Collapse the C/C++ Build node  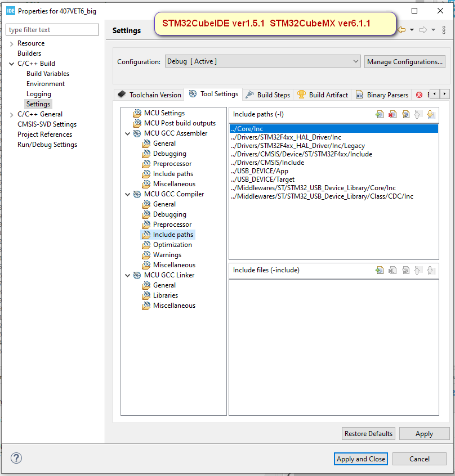click(11, 64)
